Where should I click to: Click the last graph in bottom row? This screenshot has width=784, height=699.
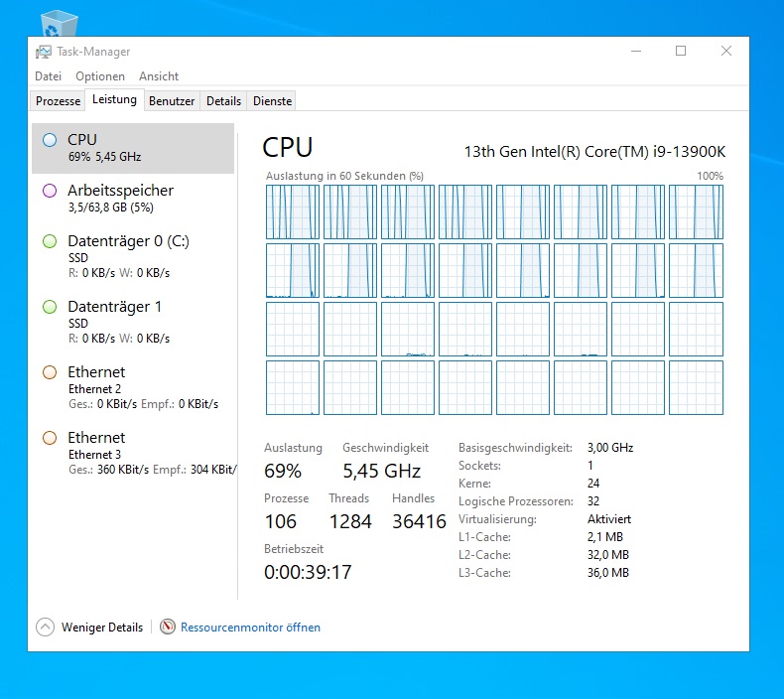(696, 388)
